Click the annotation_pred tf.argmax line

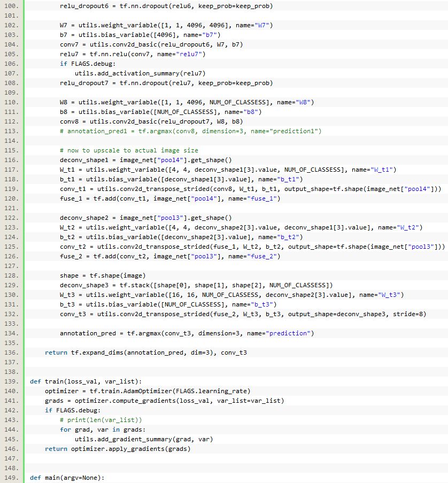[x=187, y=333]
